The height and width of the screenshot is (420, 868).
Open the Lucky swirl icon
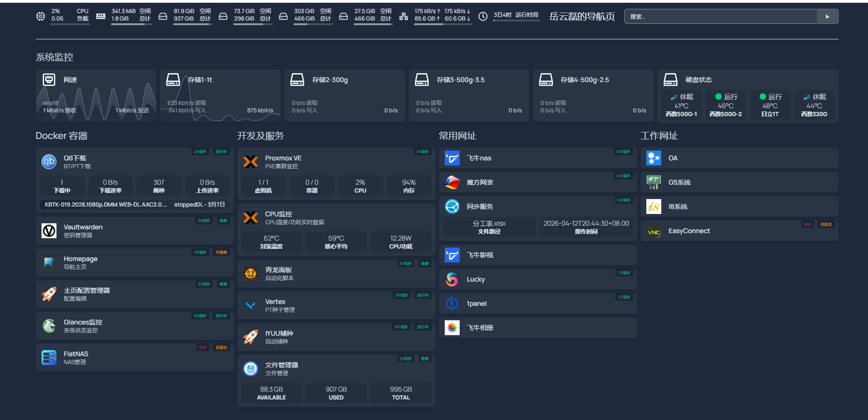coord(452,279)
